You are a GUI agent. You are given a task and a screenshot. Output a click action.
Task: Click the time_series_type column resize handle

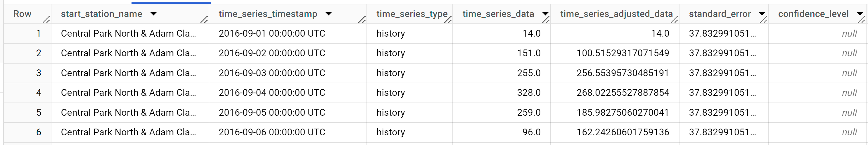click(x=447, y=20)
